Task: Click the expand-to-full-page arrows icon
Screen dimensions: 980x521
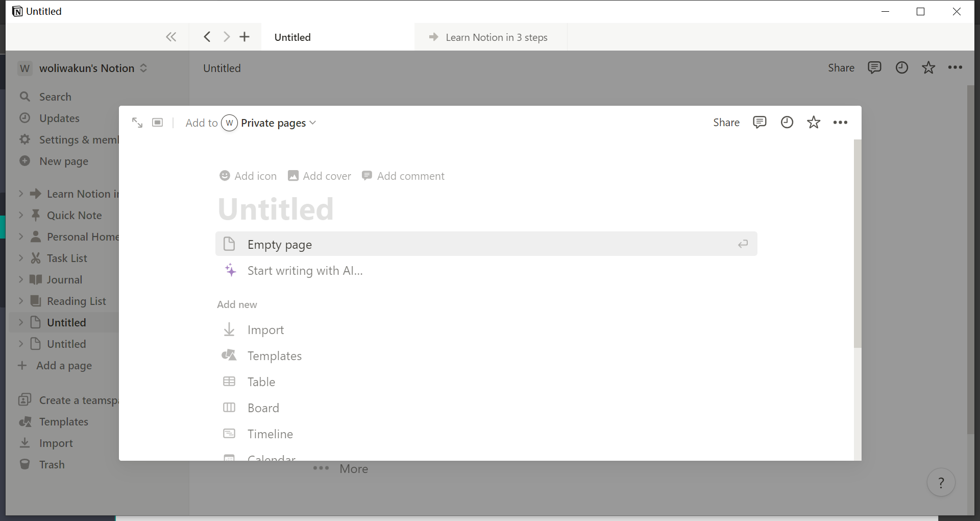Action: coord(137,122)
